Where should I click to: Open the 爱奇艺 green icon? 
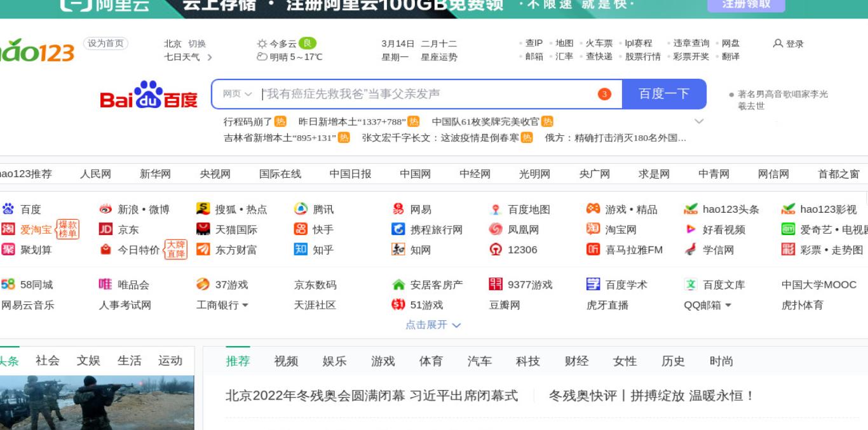coord(789,230)
